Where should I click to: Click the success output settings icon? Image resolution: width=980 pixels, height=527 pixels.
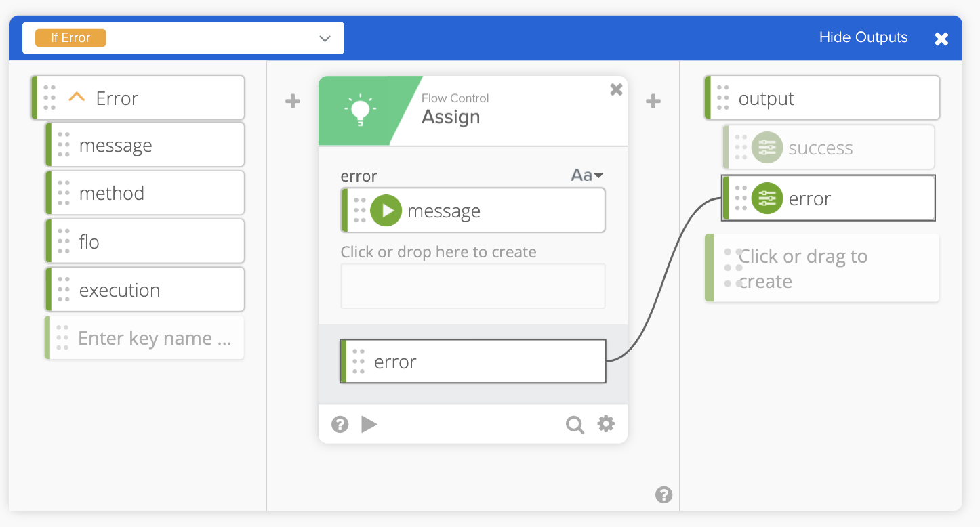point(767,148)
